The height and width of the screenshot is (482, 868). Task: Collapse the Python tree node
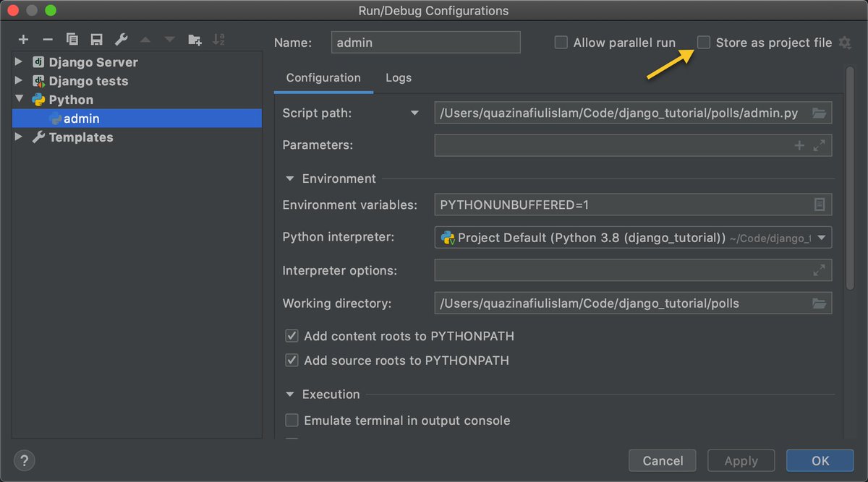click(x=19, y=100)
